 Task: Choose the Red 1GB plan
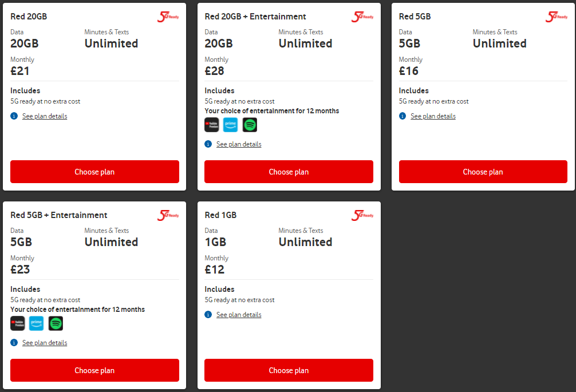[289, 370]
